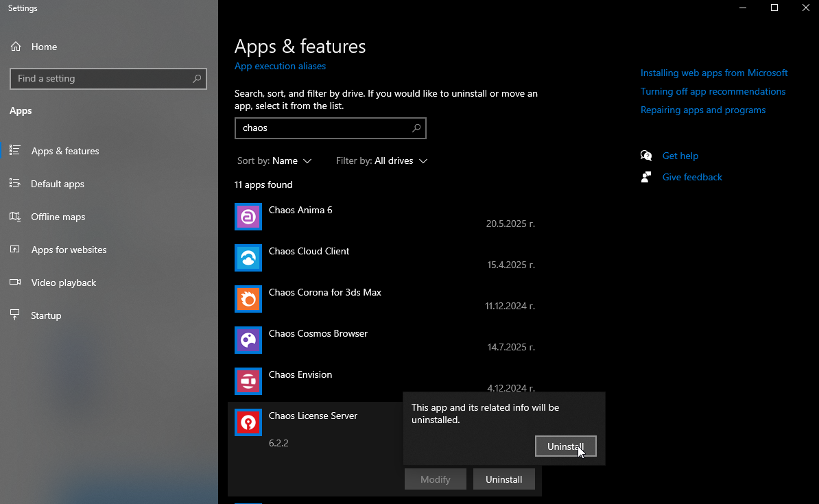Click the 20.5.2025 install date

coord(510,224)
